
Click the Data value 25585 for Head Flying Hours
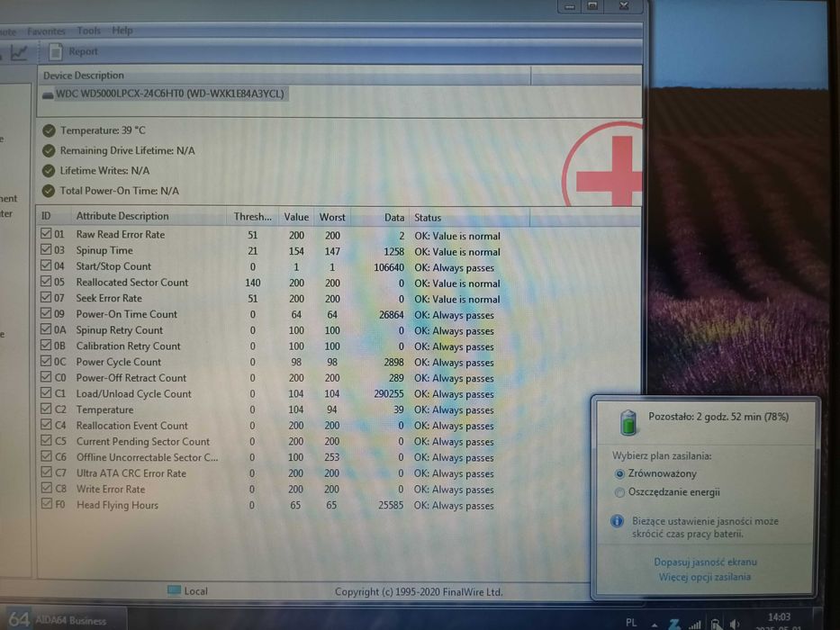pos(391,505)
